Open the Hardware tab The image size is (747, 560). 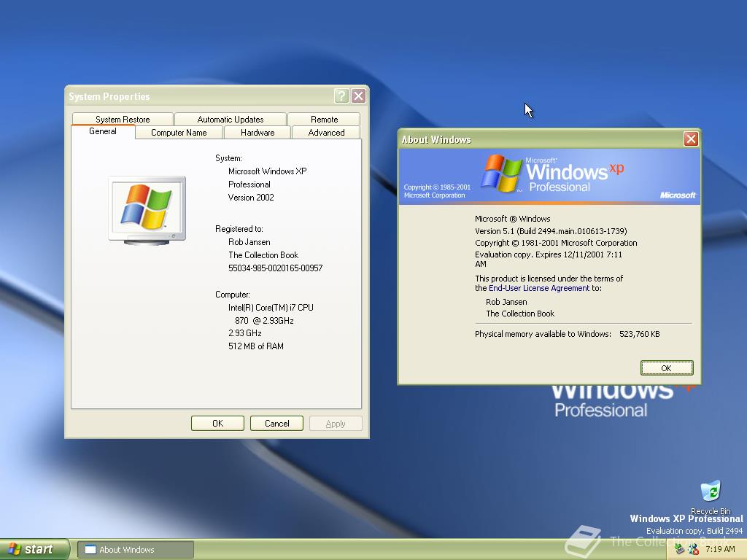(258, 133)
